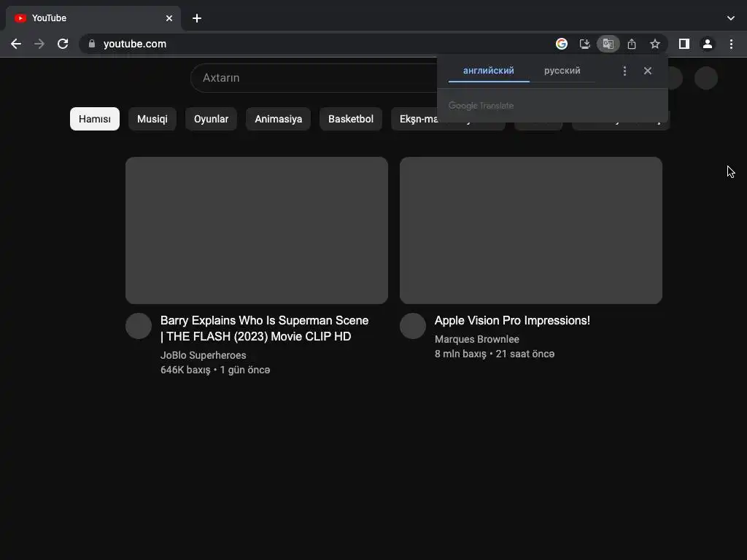Close the YouTube tab
This screenshot has height=560, width=747.
(x=169, y=18)
